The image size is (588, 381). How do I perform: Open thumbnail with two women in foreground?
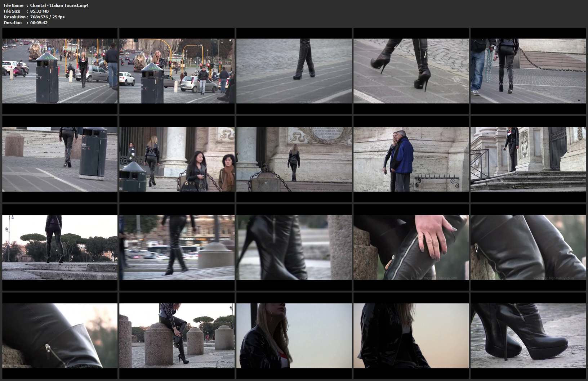[x=177, y=159]
